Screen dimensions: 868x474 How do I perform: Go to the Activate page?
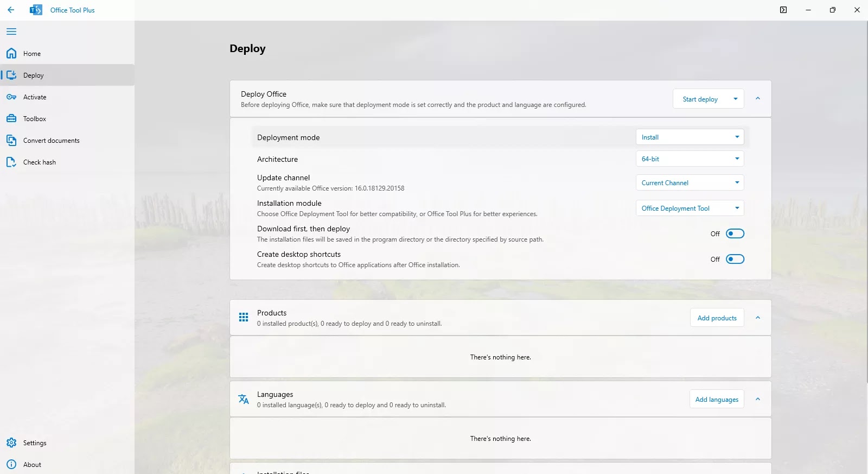click(67, 97)
